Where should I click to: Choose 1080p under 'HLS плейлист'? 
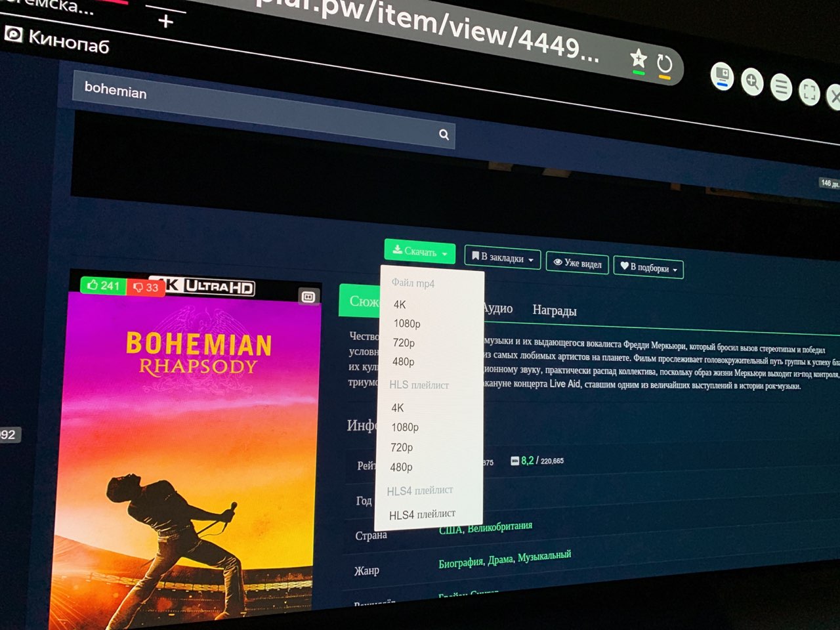[x=405, y=427]
